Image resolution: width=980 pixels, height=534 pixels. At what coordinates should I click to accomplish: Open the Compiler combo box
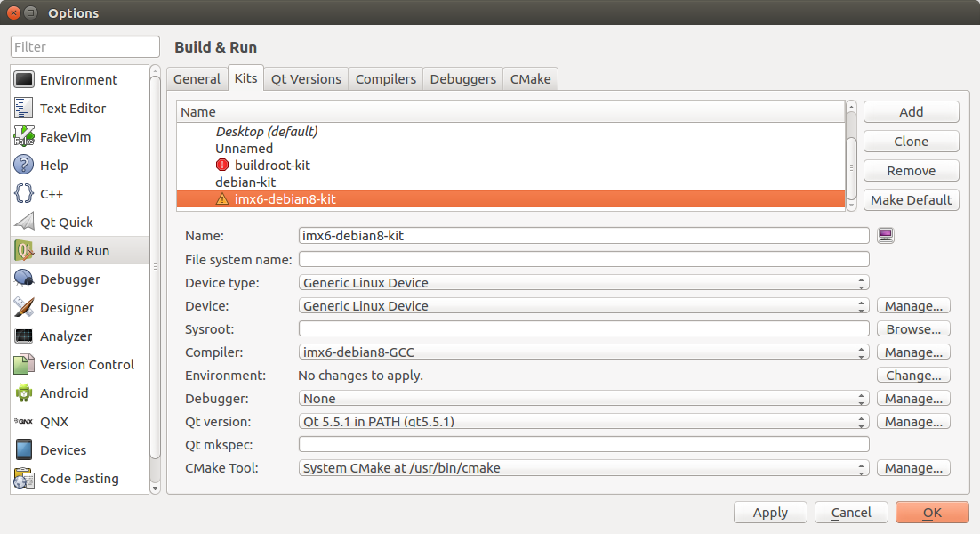tap(583, 352)
